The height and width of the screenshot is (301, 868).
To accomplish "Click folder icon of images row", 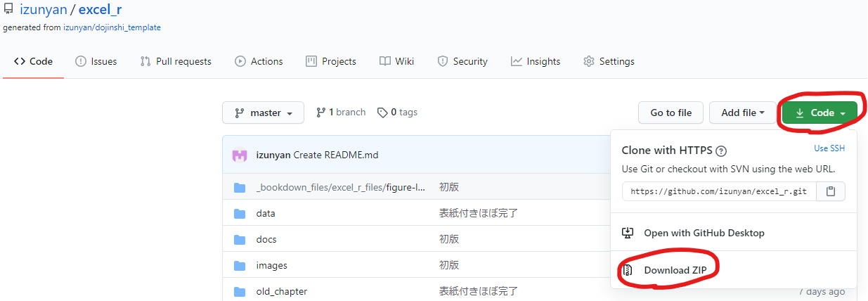I will 240,265.
